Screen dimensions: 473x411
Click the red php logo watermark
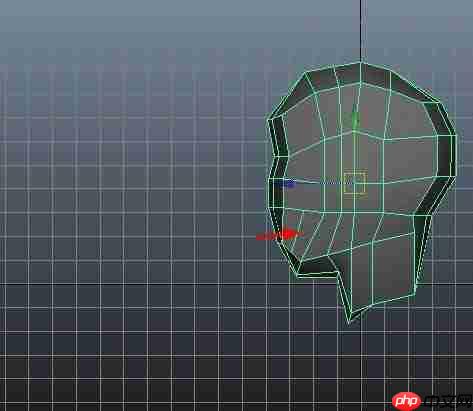point(406,401)
